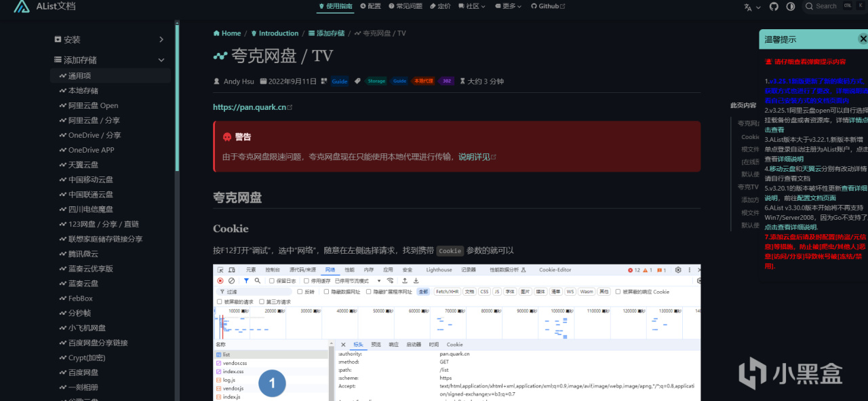The height and width of the screenshot is (401, 868).
Task: Open the DevTools network screenshot image
Action: [456, 332]
